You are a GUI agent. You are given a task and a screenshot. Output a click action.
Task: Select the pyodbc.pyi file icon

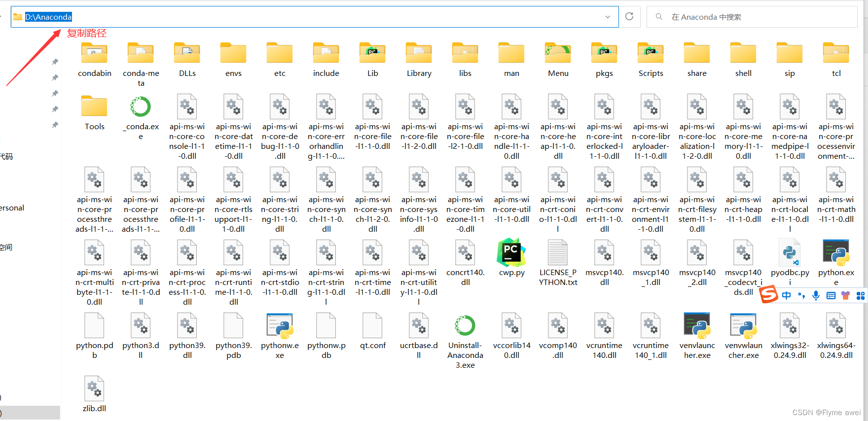tap(790, 252)
